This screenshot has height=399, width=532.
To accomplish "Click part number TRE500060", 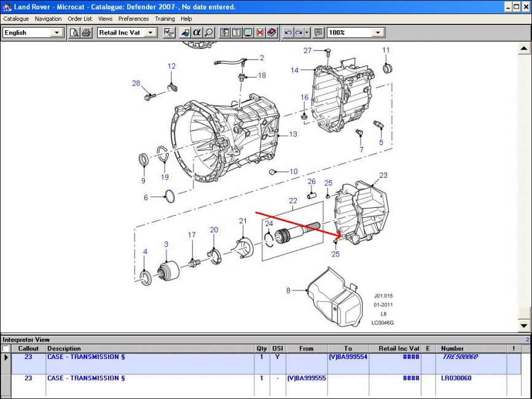I will pyautogui.click(x=460, y=357).
